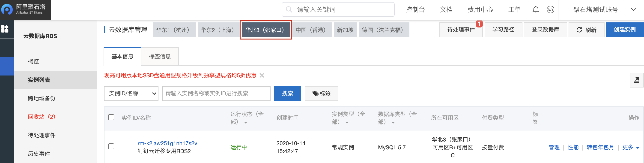Click the 学习路径 button
Viewport: 644px width, 163px height.
(x=503, y=30)
